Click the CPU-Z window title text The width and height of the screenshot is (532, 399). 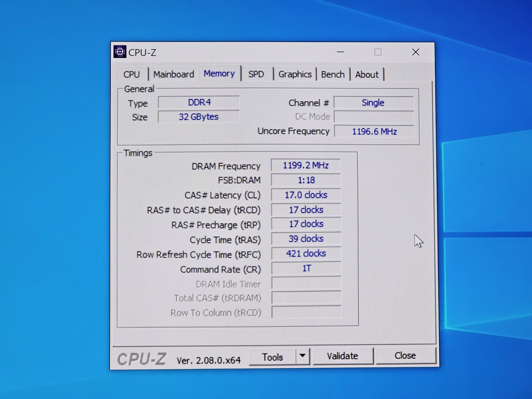(x=142, y=52)
